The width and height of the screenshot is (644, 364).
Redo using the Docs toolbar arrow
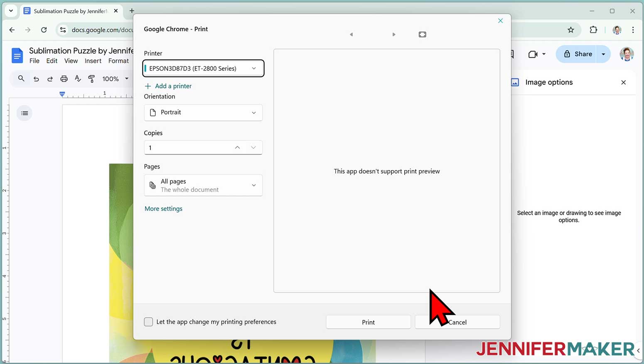tap(50, 79)
